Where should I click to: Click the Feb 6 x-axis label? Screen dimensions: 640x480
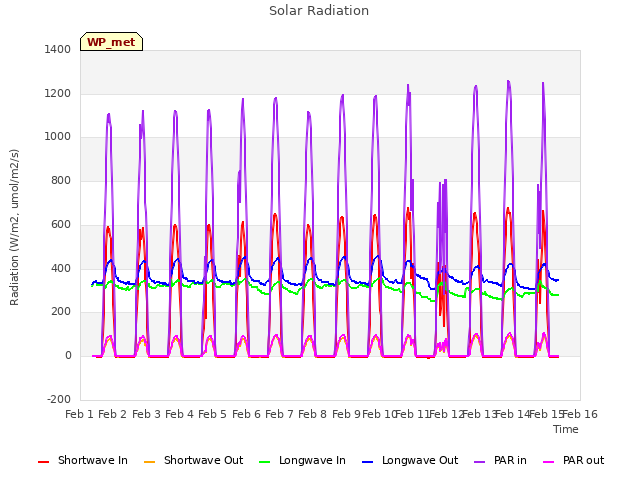[246, 414]
